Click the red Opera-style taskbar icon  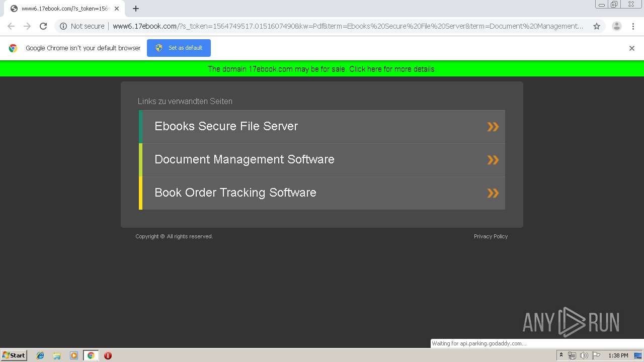pyautogui.click(x=108, y=355)
